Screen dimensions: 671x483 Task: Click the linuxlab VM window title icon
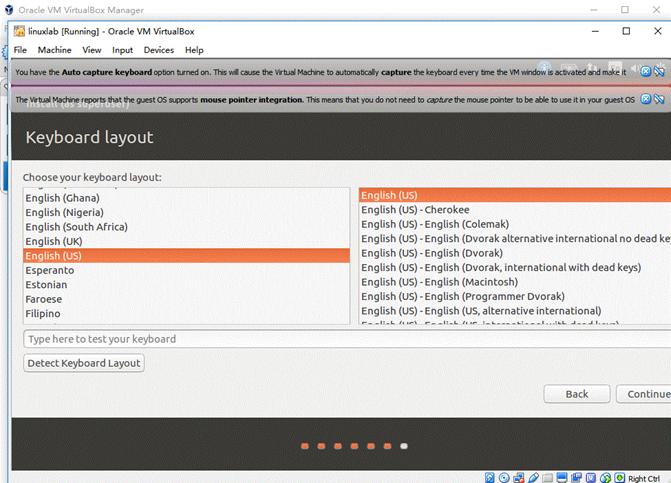click(x=19, y=31)
